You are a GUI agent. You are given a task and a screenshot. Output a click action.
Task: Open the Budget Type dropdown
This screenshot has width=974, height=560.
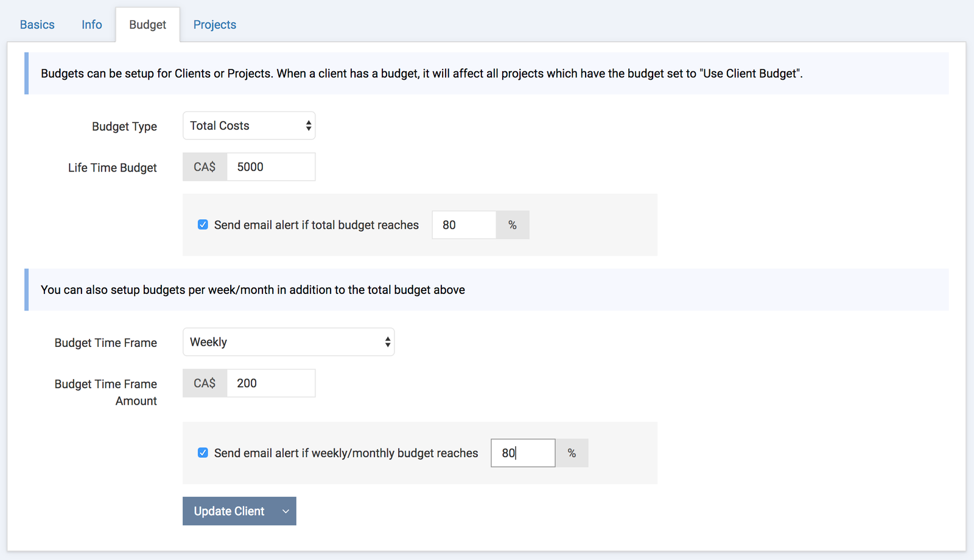(x=249, y=126)
